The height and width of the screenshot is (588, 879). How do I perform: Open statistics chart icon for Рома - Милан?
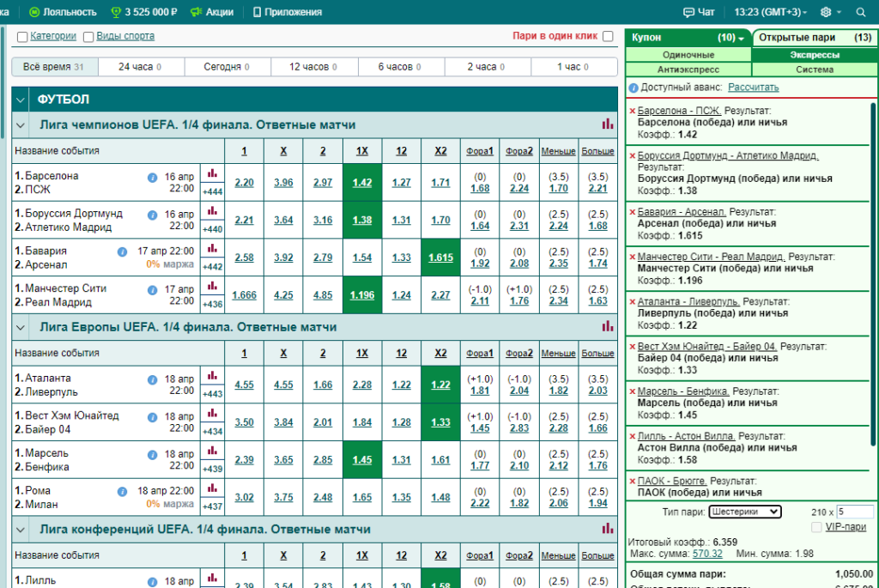click(x=212, y=488)
